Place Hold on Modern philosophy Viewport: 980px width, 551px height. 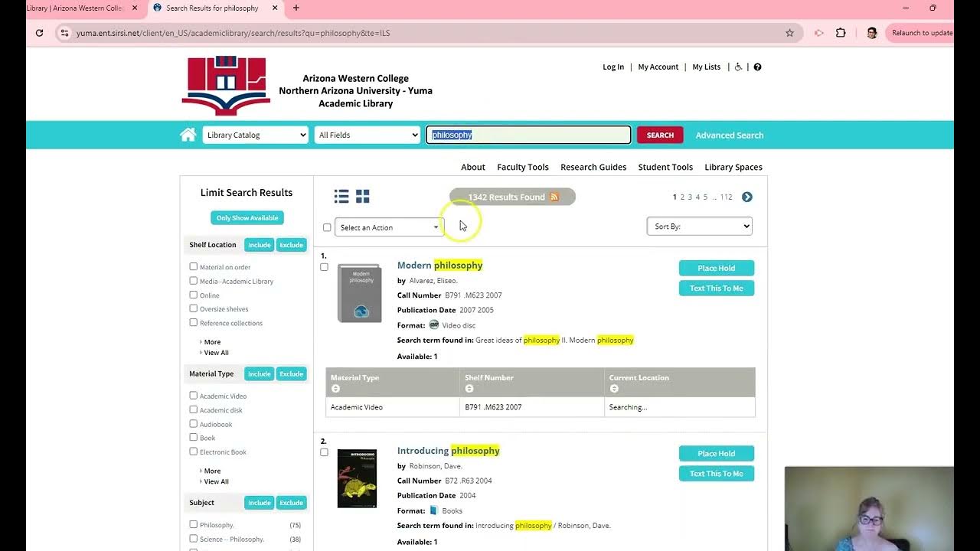pos(717,268)
